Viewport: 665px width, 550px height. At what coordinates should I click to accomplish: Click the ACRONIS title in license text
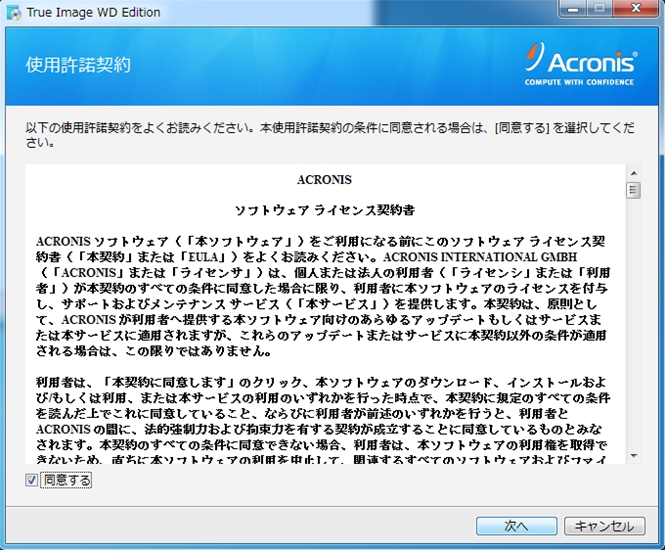click(x=324, y=180)
